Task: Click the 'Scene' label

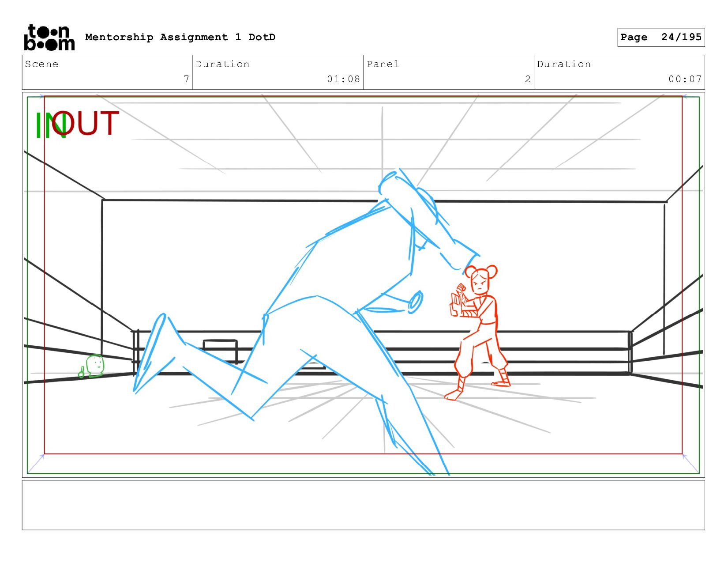Action: (x=41, y=64)
